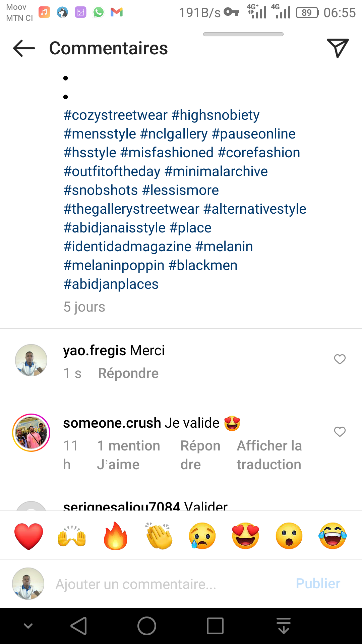Like yao.fregis's Merci comment
The height and width of the screenshot is (644, 362).
point(340,359)
